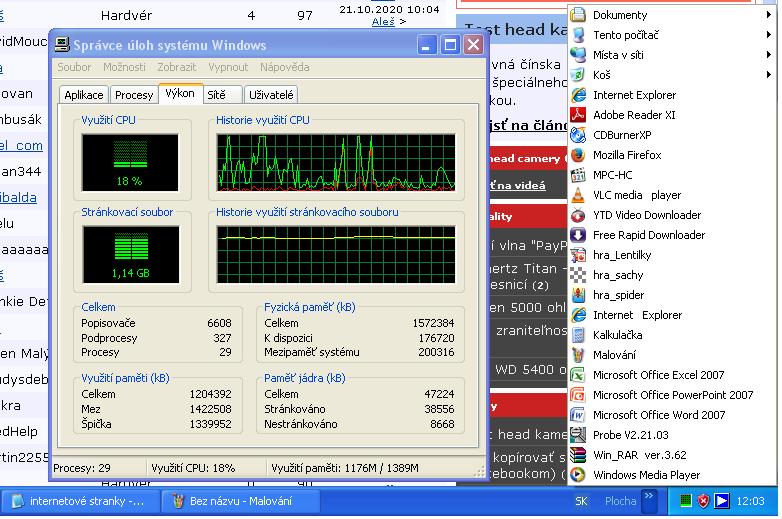
Task: Select the Výkon tab
Action: pos(180,93)
